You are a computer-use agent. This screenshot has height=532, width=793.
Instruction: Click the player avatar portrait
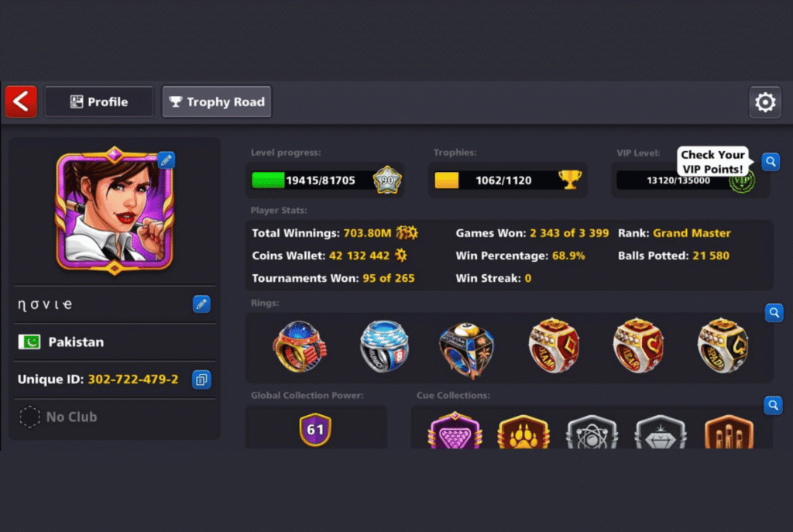click(x=115, y=211)
